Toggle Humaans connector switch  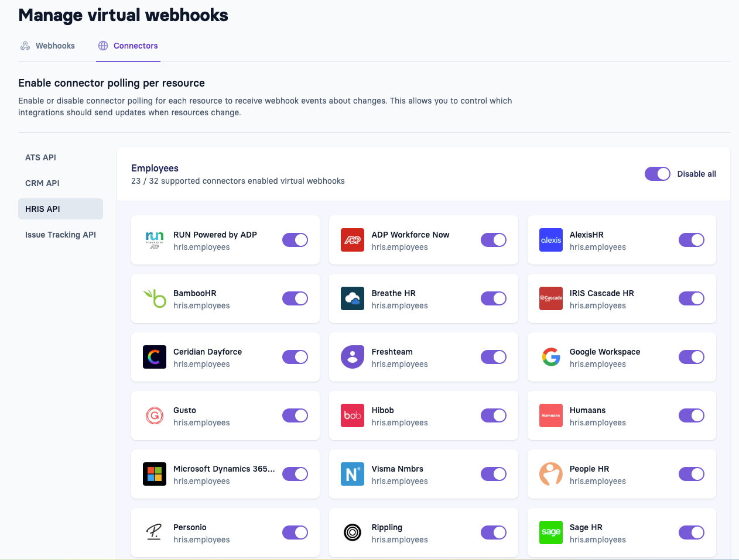coord(692,415)
